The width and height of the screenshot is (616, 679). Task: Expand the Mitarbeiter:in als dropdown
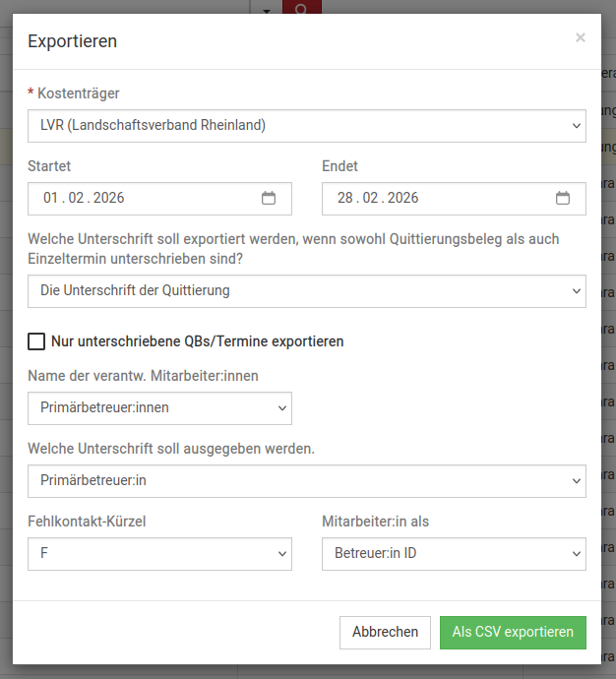(454, 554)
